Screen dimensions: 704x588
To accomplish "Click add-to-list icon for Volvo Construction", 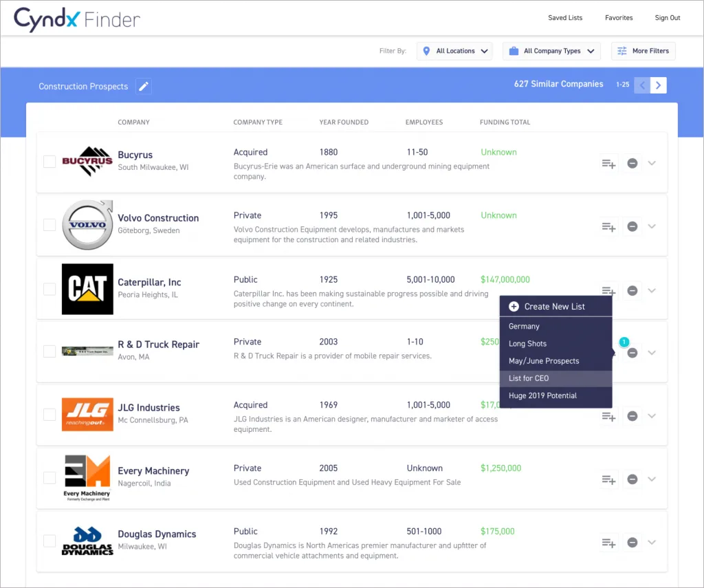I will 608,227.
